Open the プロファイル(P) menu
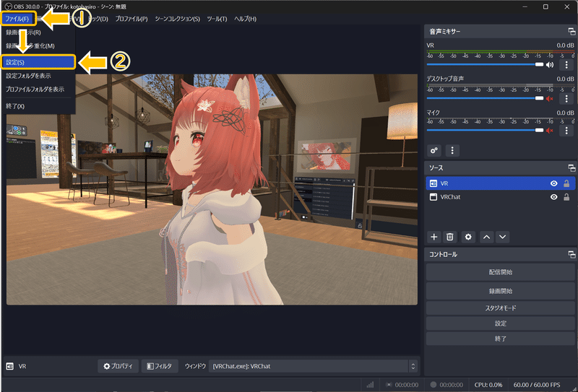Image resolution: width=578 pixels, height=392 pixels. pos(131,19)
